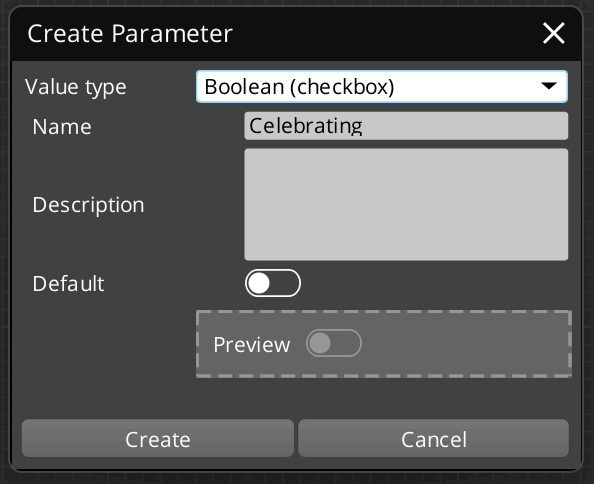Click the Value type dropdown arrow
The height and width of the screenshot is (484, 594).
click(x=549, y=86)
